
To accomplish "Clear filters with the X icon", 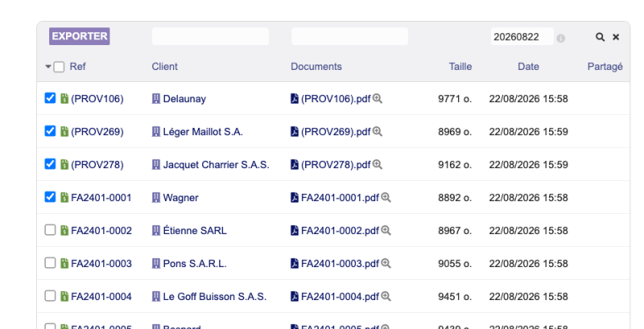I will click(616, 37).
